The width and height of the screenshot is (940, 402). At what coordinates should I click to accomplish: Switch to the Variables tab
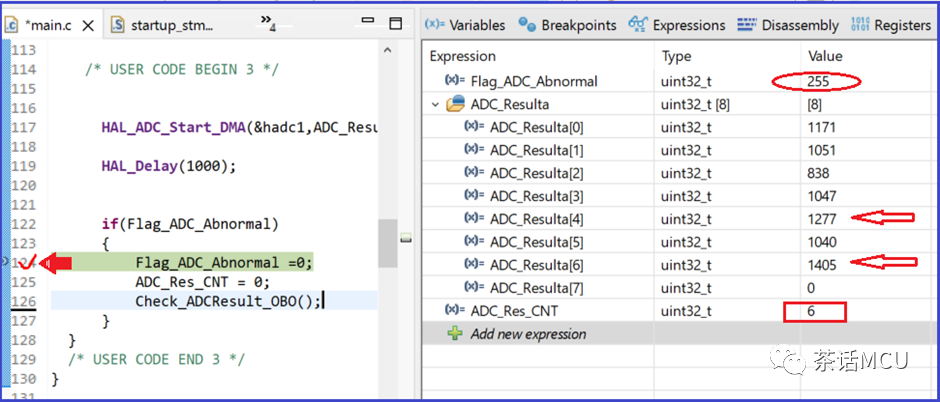(465, 25)
